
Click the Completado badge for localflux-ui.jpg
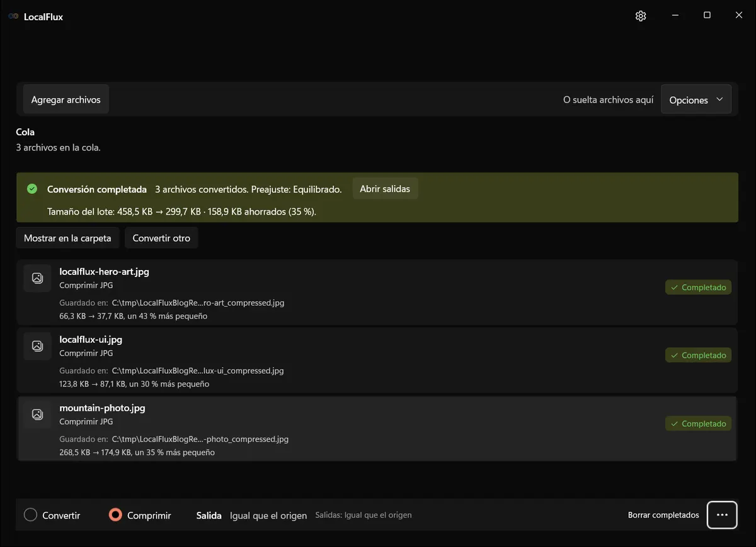pyautogui.click(x=698, y=355)
